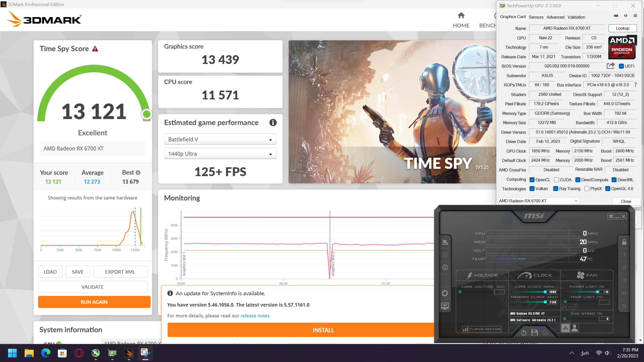Toggle the PhysX checkbox
This screenshot has width=644, height=362.
tap(587, 189)
